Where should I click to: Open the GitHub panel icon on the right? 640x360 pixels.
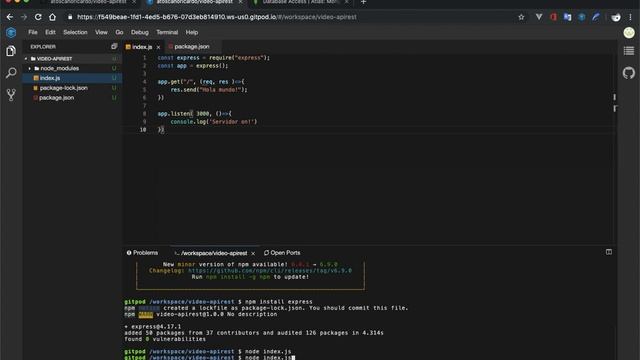point(629,73)
